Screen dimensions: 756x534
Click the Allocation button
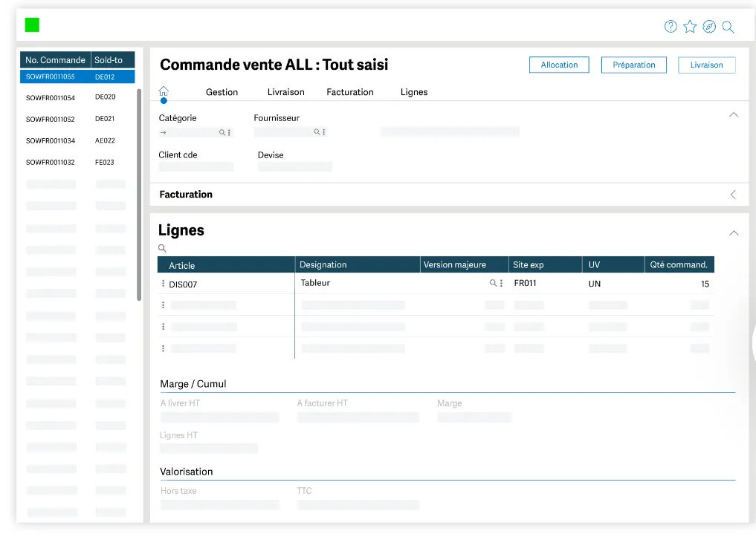(x=559, y=65)
